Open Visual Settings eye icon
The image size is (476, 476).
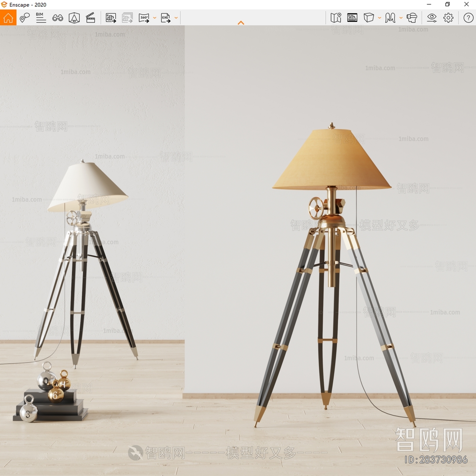click(432, 18)
